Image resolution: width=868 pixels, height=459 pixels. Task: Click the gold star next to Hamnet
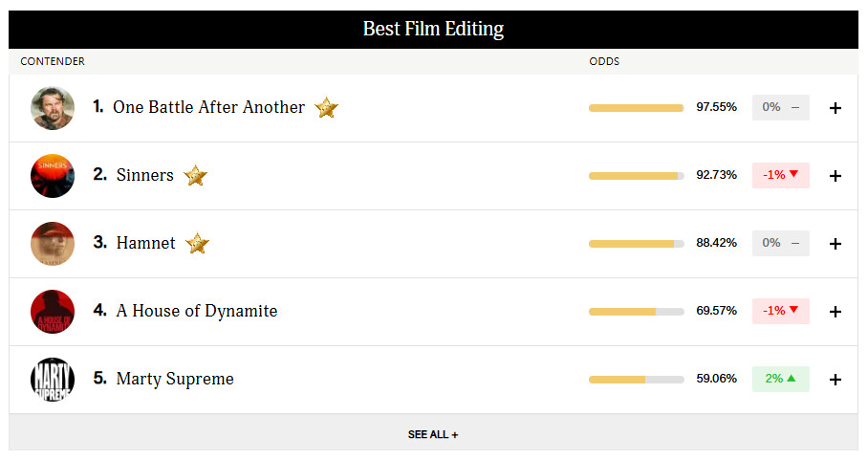(197, 244)
